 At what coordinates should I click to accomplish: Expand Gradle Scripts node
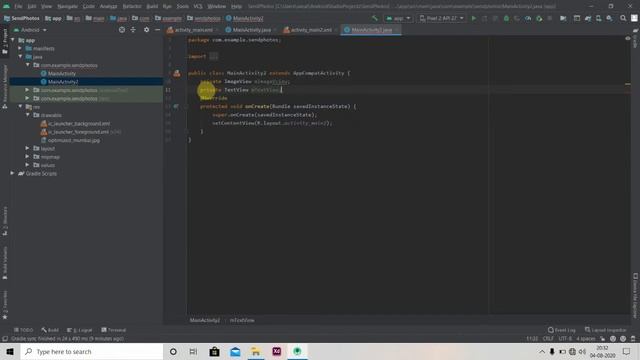[x=12, y=173]
